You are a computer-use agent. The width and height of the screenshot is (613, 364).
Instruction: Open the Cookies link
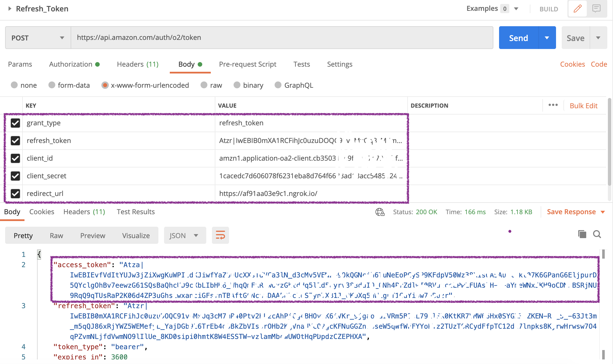(572, 64)
